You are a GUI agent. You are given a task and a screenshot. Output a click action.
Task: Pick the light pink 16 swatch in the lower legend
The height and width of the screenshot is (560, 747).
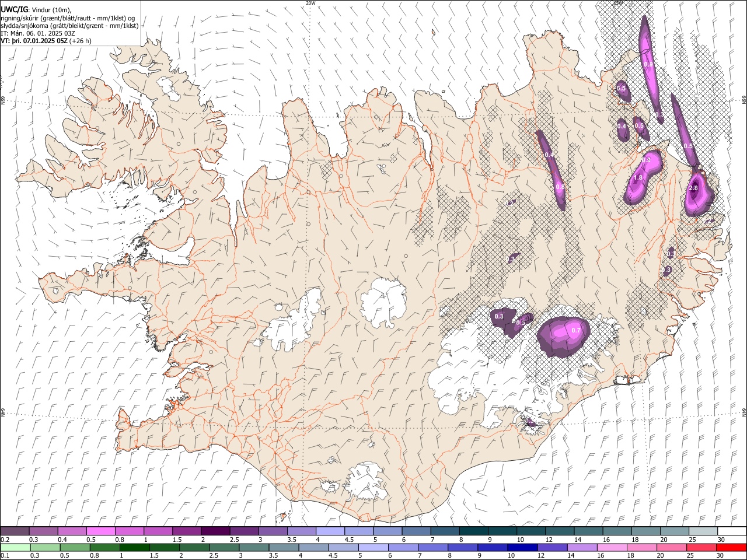(x=611, y=548)
